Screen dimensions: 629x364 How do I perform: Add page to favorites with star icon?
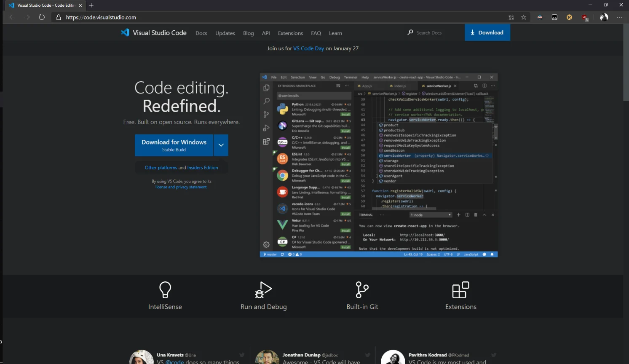coord(524,17)
